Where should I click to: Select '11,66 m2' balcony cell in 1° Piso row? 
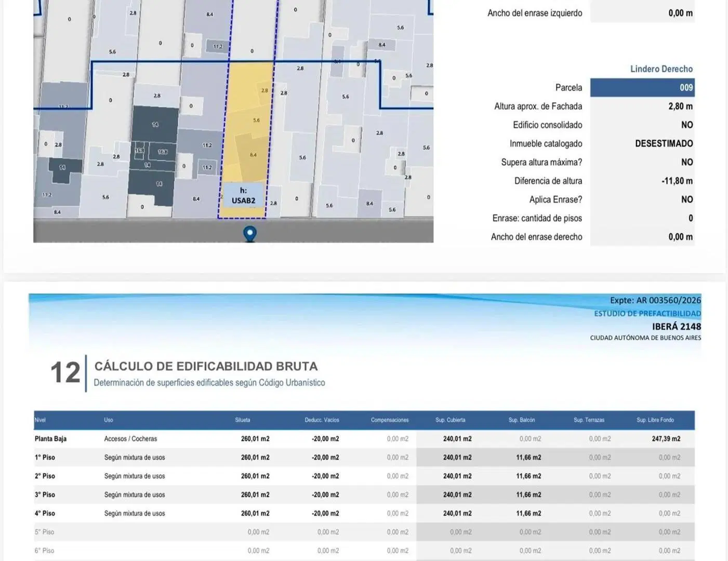click(528, 458)
